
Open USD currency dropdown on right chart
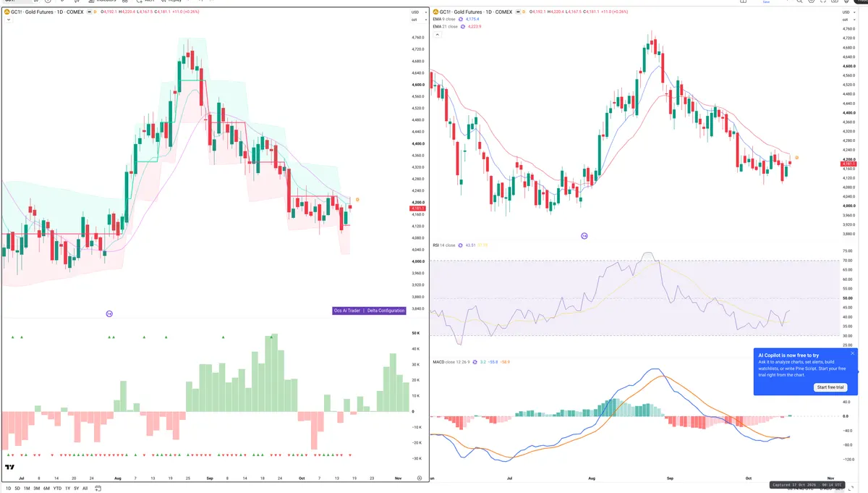849,12
